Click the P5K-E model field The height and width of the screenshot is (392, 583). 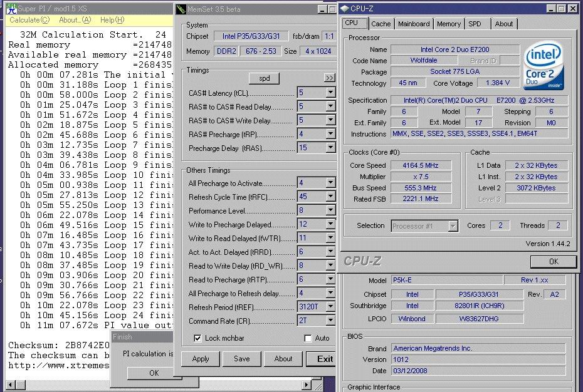(x=446, y=280)
